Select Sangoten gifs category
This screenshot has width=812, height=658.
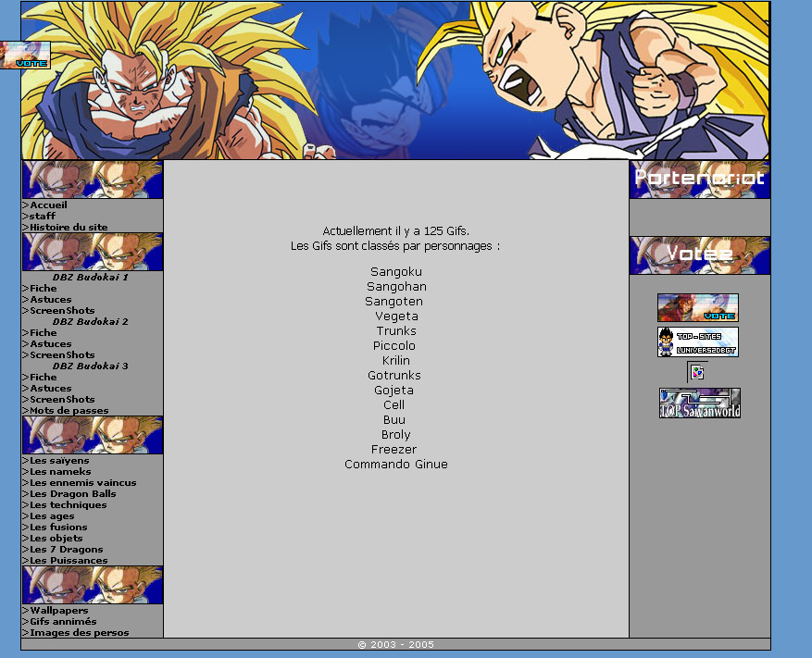tap(394, 302)
